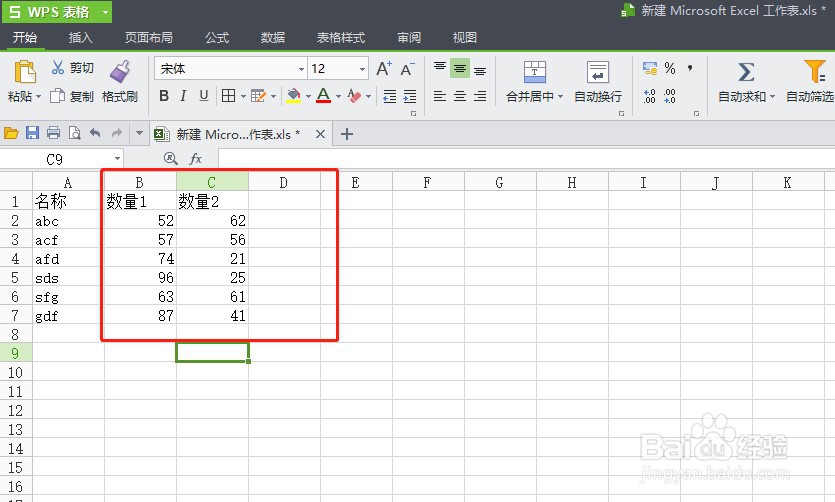The width and height of the screenshot is (835, 502).
Task: Apply percent style format
Action: pos(670,68)
